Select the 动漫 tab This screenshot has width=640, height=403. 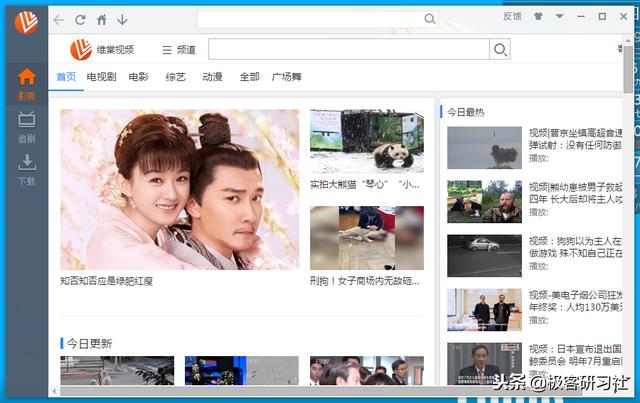click(x=213, y=77)
